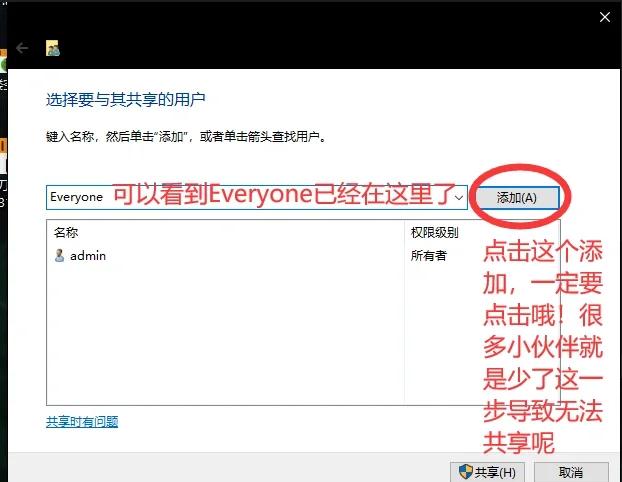Click the 权限级别 column header
Viewport: 622px width, 482px height.
pyautogui.click(x=434, y=232)
